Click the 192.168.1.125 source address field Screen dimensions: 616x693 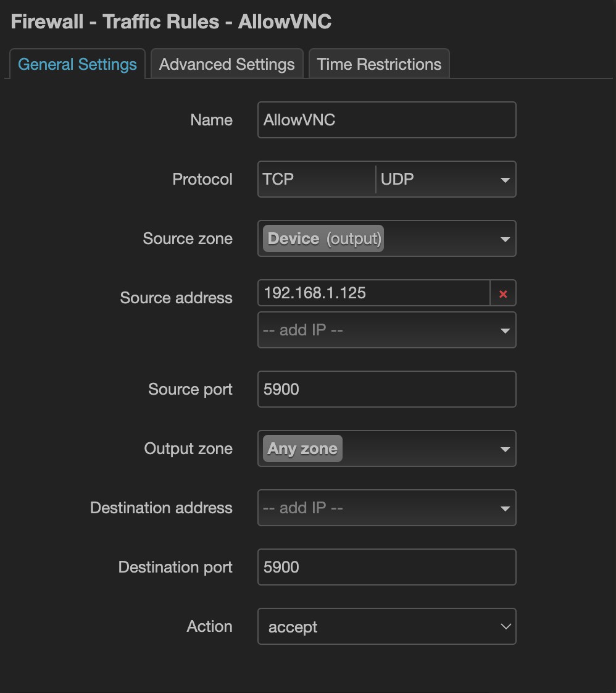tap(373, 293)
